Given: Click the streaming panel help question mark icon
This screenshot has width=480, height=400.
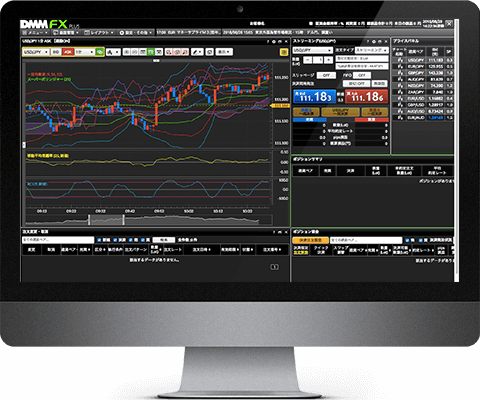Looking at the screenshot, I should tap(368, 42).
